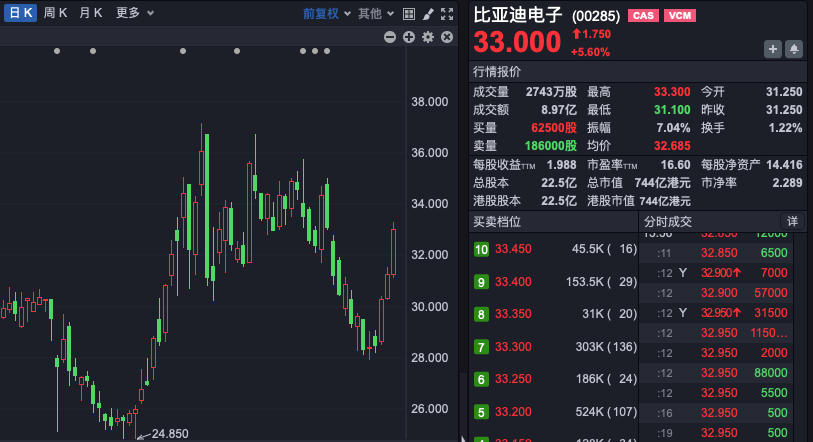Open the 其他 options dropdown
This screenshot has height=442, width=813.
[375, 14]
